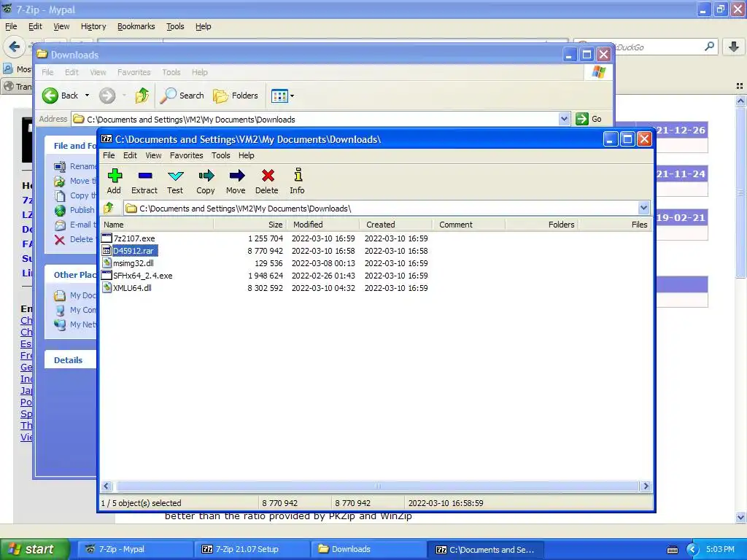The width and height of the screenshot is (747, 560).
Task: Click the Move toolbar icon in 7-Zip
Action: (x=236, y=181)
